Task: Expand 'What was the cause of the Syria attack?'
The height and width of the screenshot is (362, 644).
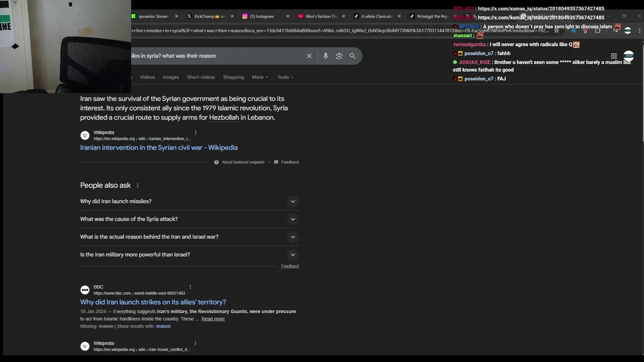Action: [x=189, y=219]
